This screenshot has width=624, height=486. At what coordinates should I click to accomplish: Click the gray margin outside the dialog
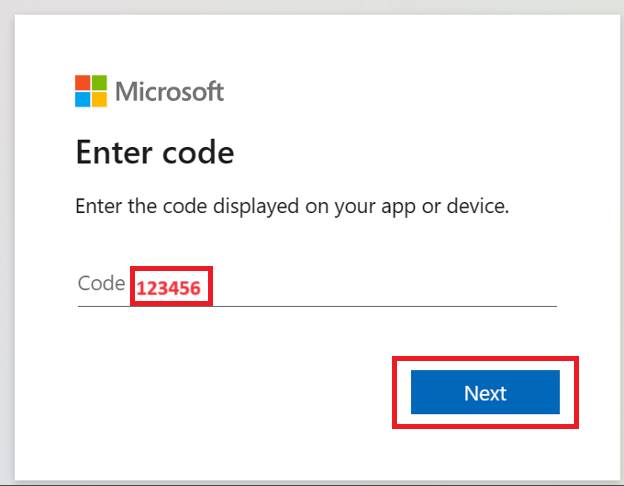click(7, 239)
